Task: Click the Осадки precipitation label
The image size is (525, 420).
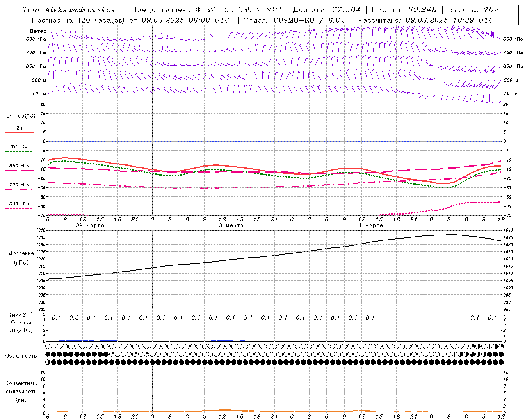Action: point(21,323)
